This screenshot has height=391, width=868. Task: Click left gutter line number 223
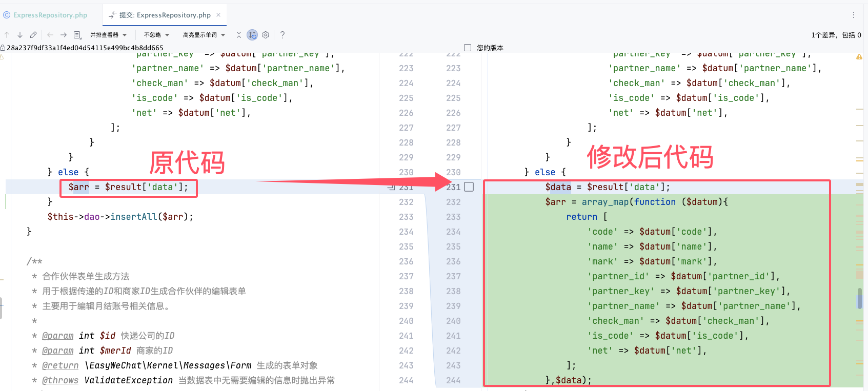[x=406, y=68]
